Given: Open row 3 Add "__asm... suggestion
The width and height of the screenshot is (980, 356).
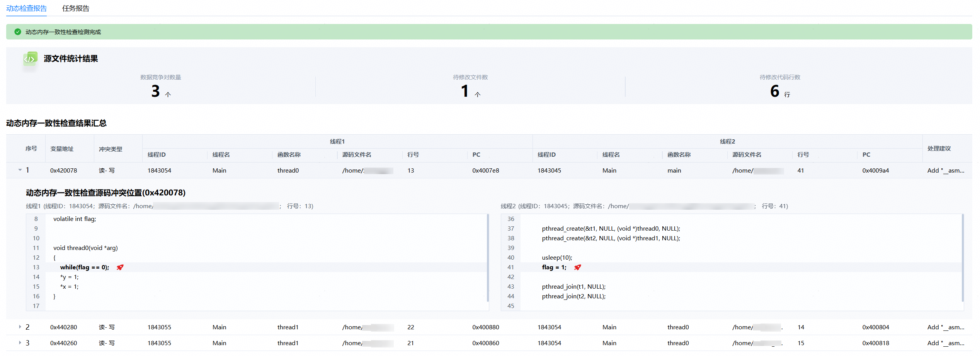Looking at the screenshot, I should tap(945, 343).
